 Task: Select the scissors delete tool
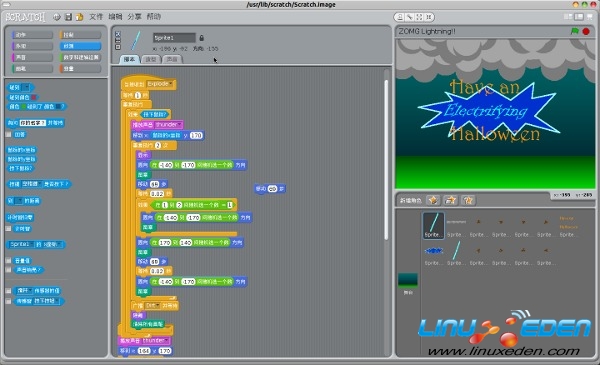coord(409,17)
